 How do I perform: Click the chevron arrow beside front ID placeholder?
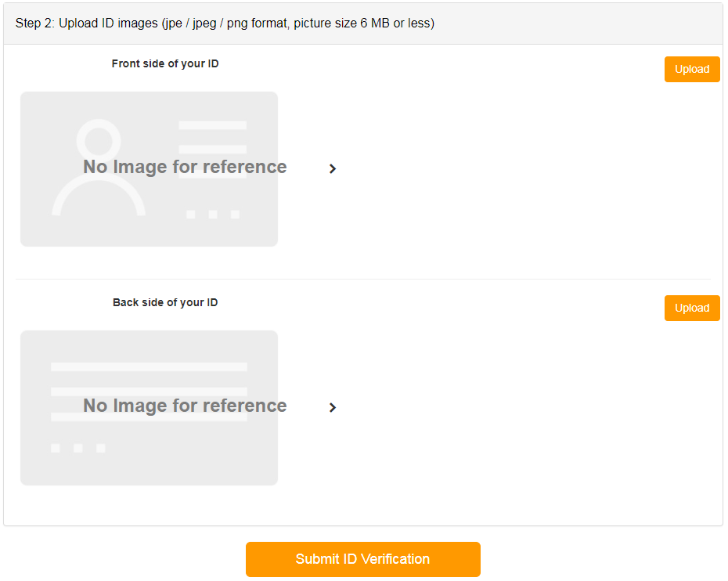coord(333,168)
